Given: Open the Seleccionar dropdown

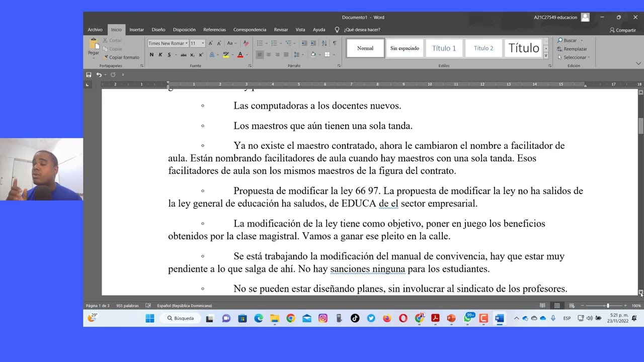Looking at the screenshot, I should click(x=574, y=57).
